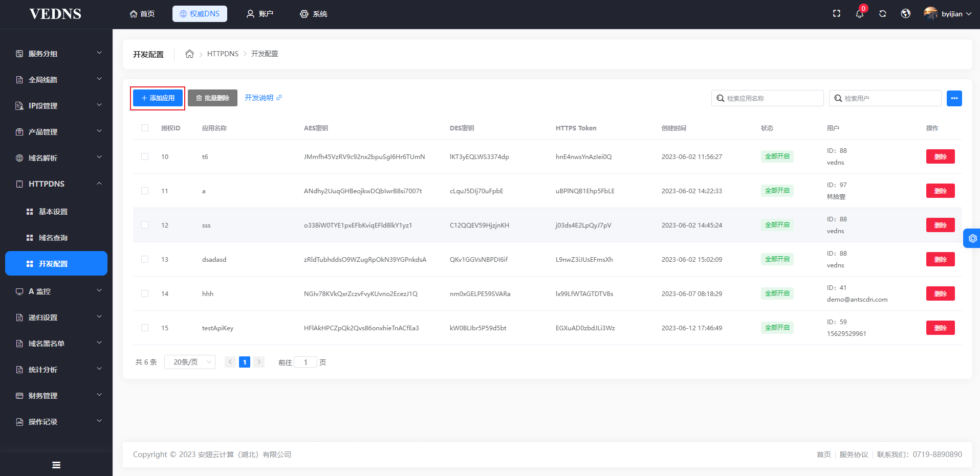Click the home icon in breadcrumb

pos(189,54)
